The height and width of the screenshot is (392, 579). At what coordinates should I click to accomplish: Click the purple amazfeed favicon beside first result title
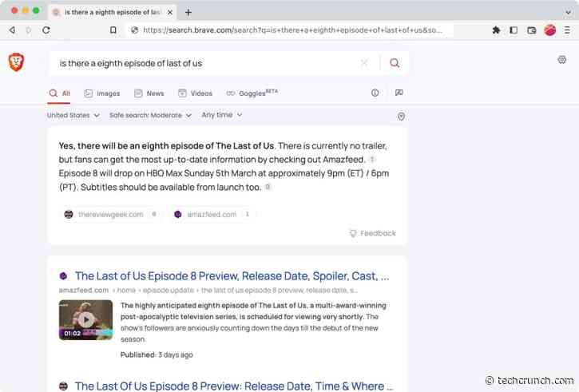[x=63, y=275]
